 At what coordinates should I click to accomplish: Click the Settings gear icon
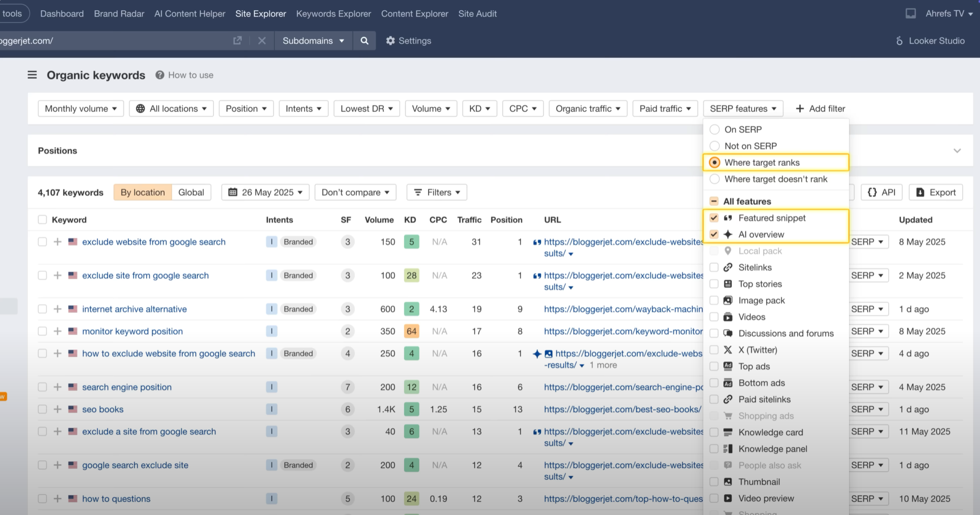click(x=390, y=41)
